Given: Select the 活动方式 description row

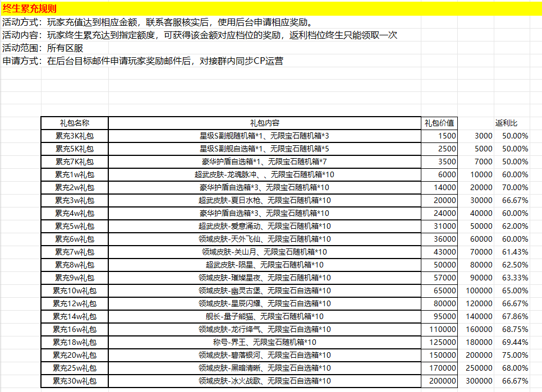Looking at the screenshot, I should (x=157, y=22).
